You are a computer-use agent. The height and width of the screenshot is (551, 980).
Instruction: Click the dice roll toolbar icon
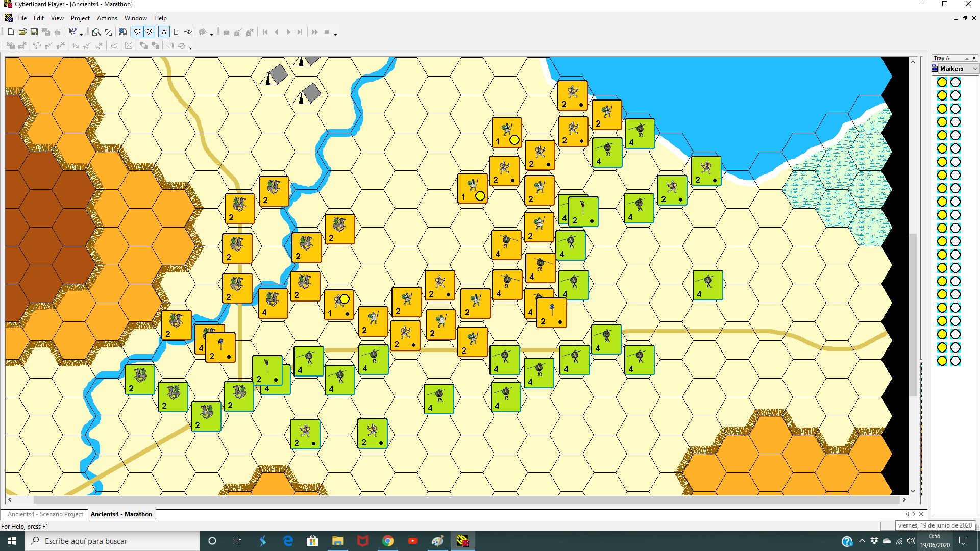pyautogui.click(x=129, y=45)
